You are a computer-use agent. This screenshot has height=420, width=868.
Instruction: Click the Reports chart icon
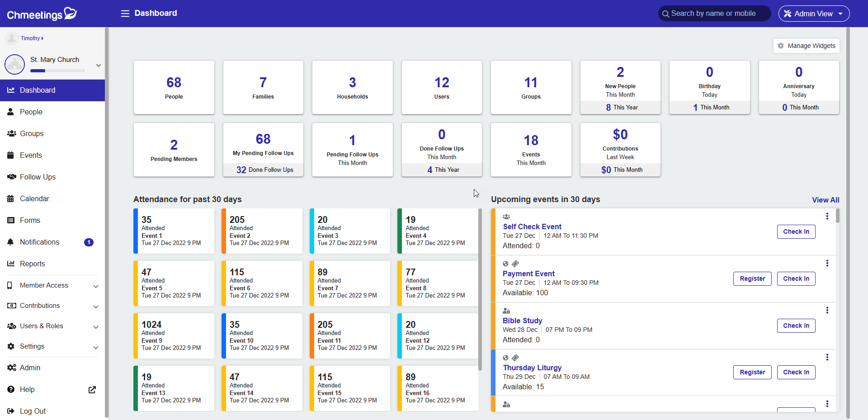point(11,264)
